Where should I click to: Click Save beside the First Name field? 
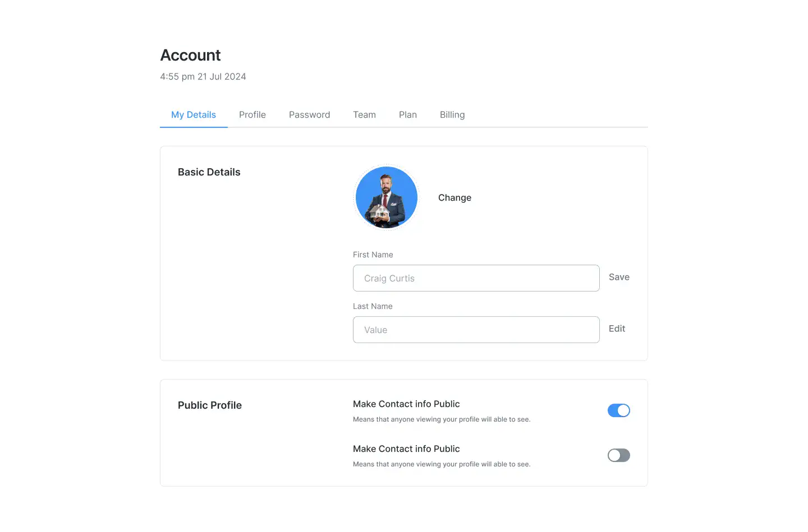click(619, 277)
